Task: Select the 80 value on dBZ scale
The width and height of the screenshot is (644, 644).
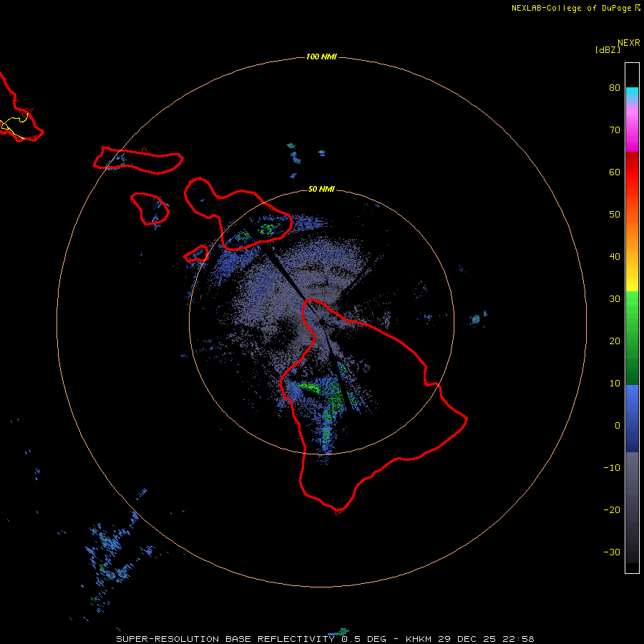Action: point(615,87)
